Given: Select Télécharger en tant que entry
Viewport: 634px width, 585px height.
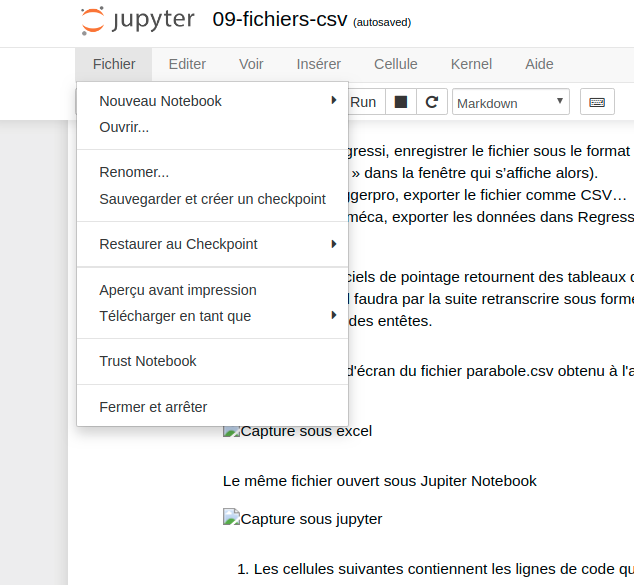Looking at the screenshot, I should (x=212, y=316).
